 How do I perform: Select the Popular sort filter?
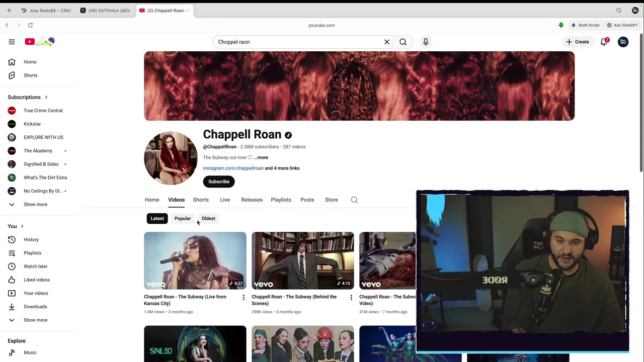[183, 218]
